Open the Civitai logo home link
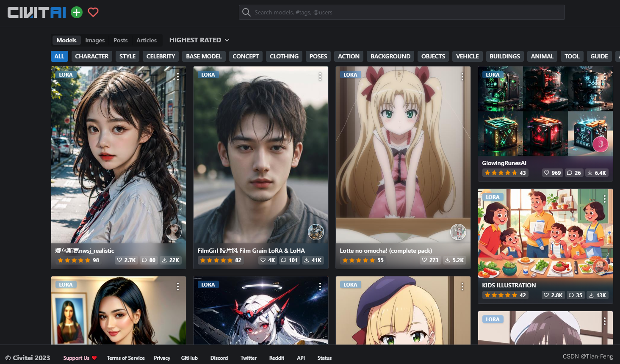The image size is (620, 364). 37,12
